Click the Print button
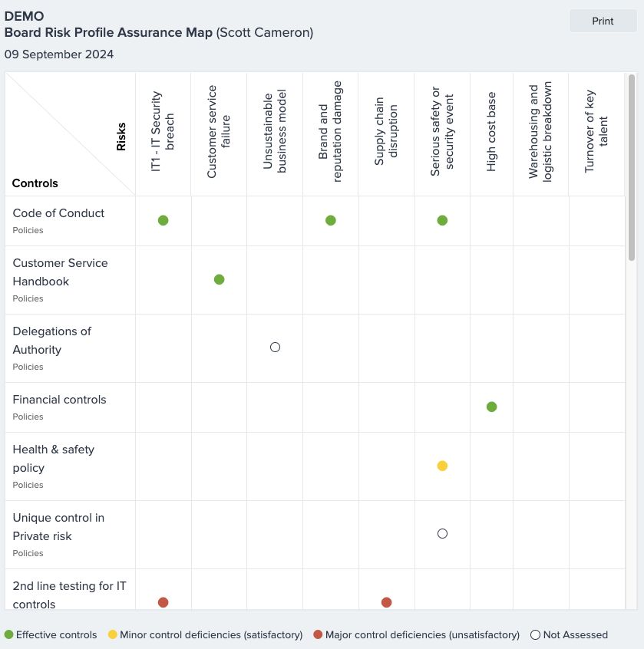Viewport: 644px width, 649px height. [603, 21]
